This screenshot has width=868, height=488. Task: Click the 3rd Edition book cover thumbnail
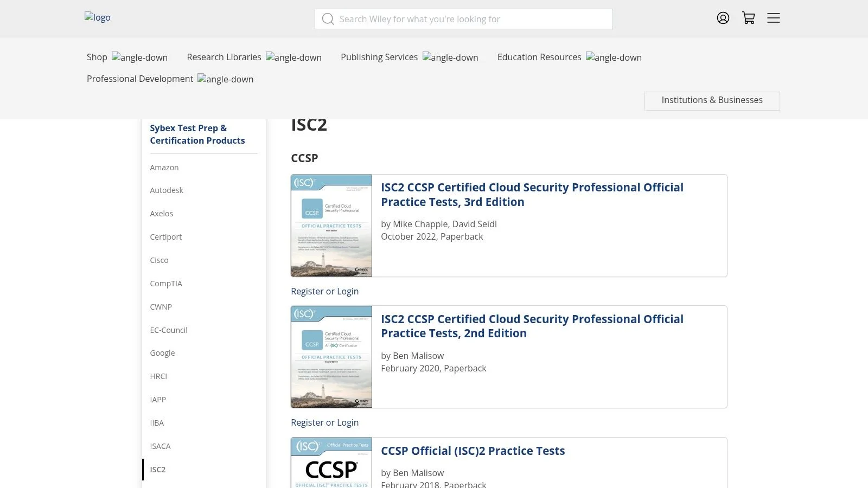pos(331,226)
